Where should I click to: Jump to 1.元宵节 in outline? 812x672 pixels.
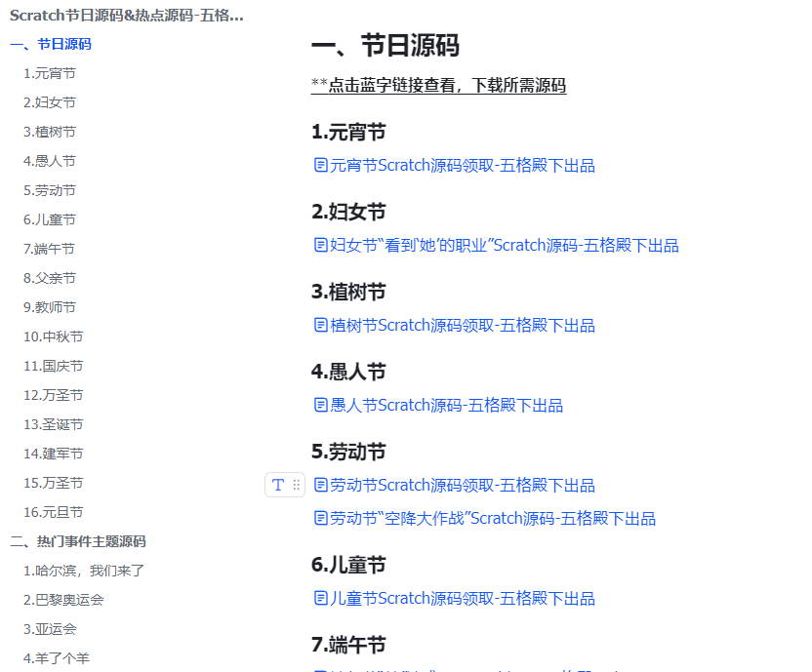coord(50,73)
